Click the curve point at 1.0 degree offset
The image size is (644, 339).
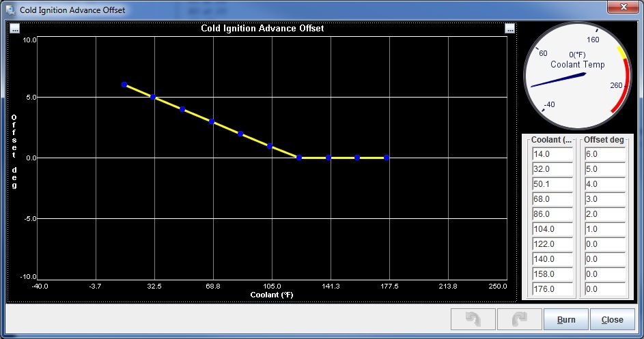(270, 146)
